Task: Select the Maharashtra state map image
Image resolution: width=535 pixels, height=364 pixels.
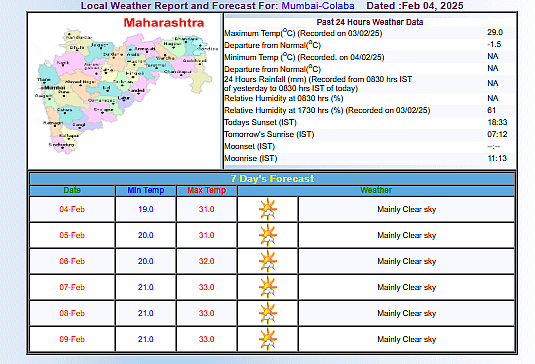Action: pyautogui.click(x=125, y=90)
